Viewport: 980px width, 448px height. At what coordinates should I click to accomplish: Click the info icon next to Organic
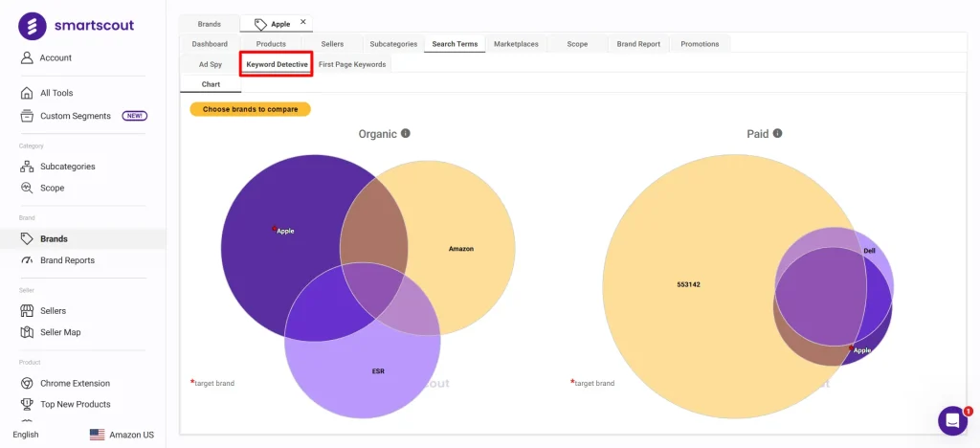point(406,133)
